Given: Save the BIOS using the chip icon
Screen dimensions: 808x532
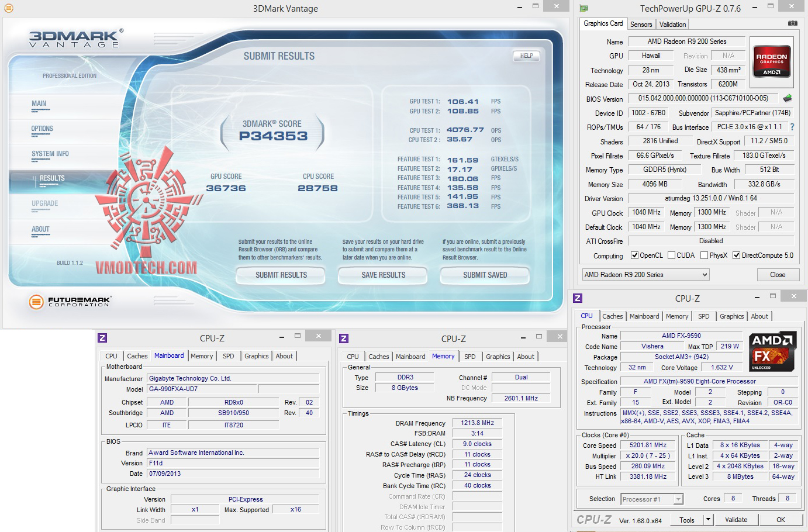Looking at the screenshot, I should pyautogui.click(x=788, y=98).
